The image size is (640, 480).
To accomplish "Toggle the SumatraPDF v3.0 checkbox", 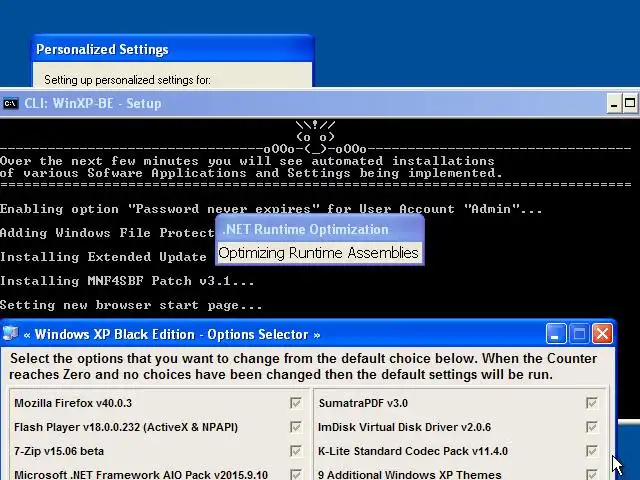I will pyautogui.click(x=592, y=403).
